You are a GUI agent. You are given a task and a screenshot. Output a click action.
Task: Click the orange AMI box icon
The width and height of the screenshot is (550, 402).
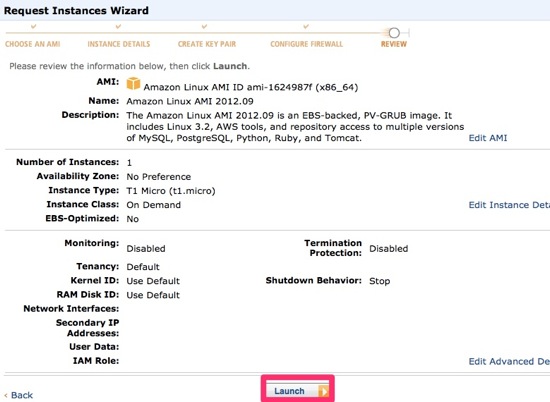click(x=133, y=83)
